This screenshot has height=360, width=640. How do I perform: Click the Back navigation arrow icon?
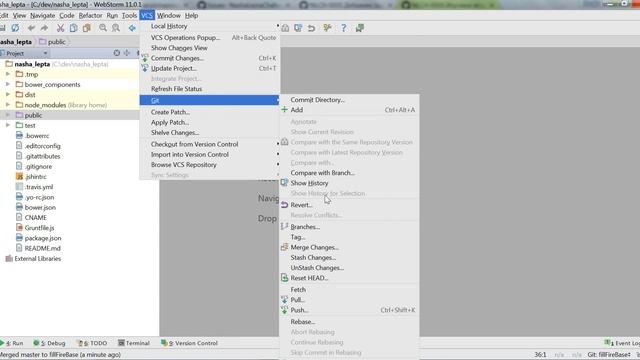point(132,28)
